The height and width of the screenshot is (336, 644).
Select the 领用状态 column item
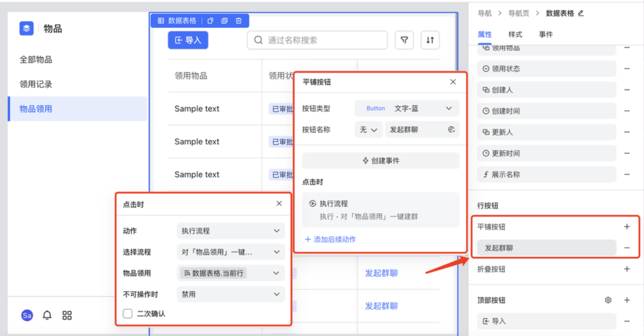[x=547, y=69]
